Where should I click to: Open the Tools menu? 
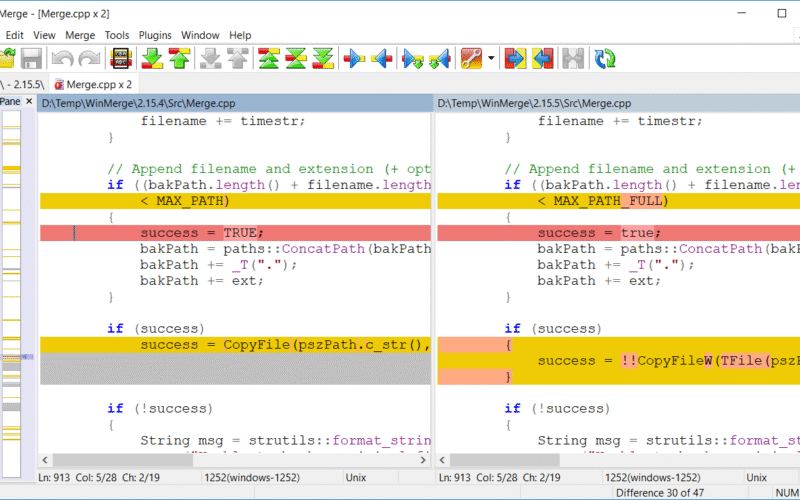pyautogui.click(x=117, y=35)
